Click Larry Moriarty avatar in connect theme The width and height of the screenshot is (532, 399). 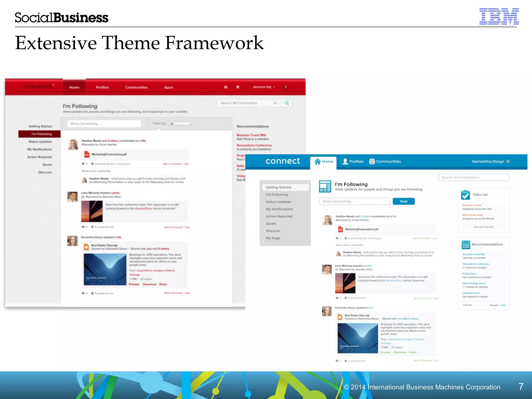pyautogui.click(x=327, y=269)
